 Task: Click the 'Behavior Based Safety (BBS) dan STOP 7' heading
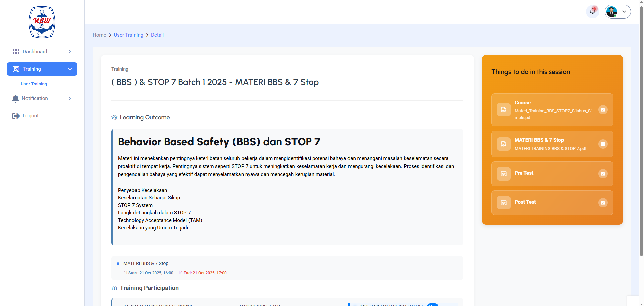219,142
